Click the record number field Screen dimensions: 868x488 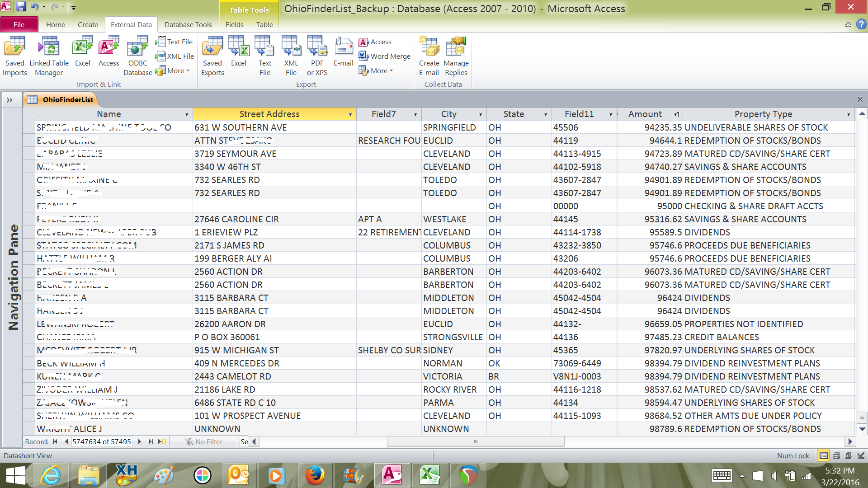102,441
